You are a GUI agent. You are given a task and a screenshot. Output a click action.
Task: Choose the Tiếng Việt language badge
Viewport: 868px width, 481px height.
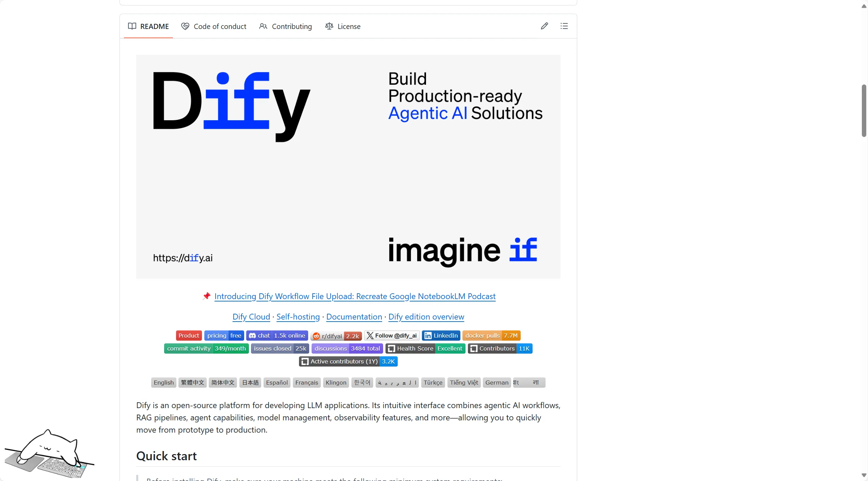464,383
